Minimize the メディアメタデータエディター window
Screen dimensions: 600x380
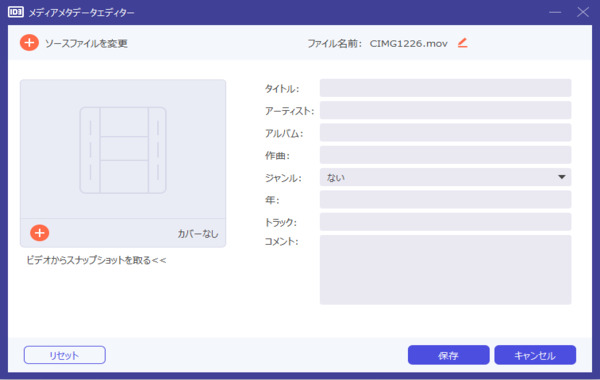[555, 12]
